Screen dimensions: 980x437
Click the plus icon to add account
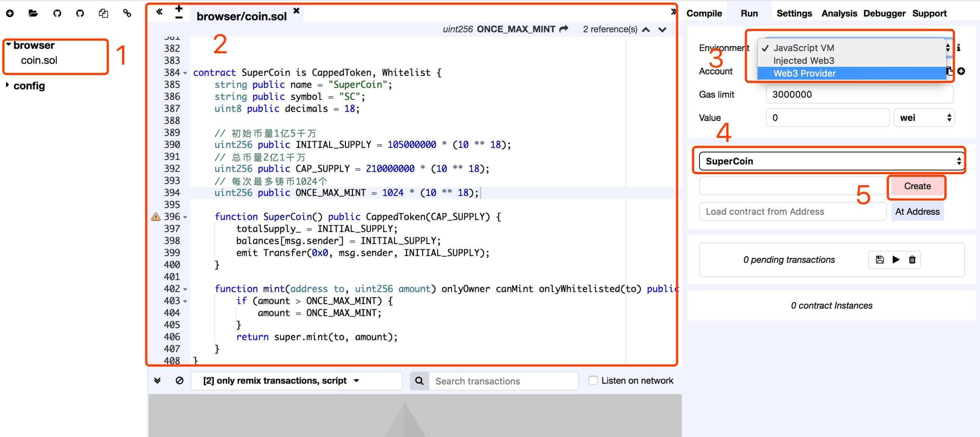coord(961,71)
